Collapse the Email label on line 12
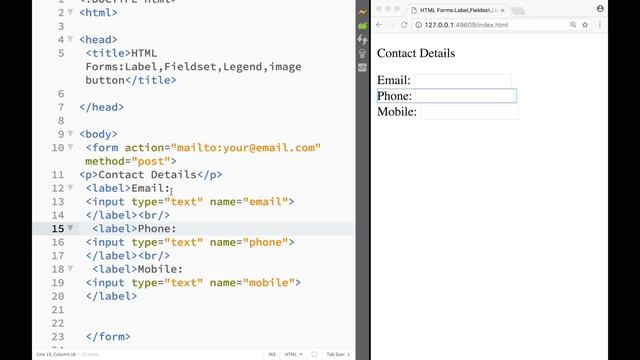 (x=70, y=187)
